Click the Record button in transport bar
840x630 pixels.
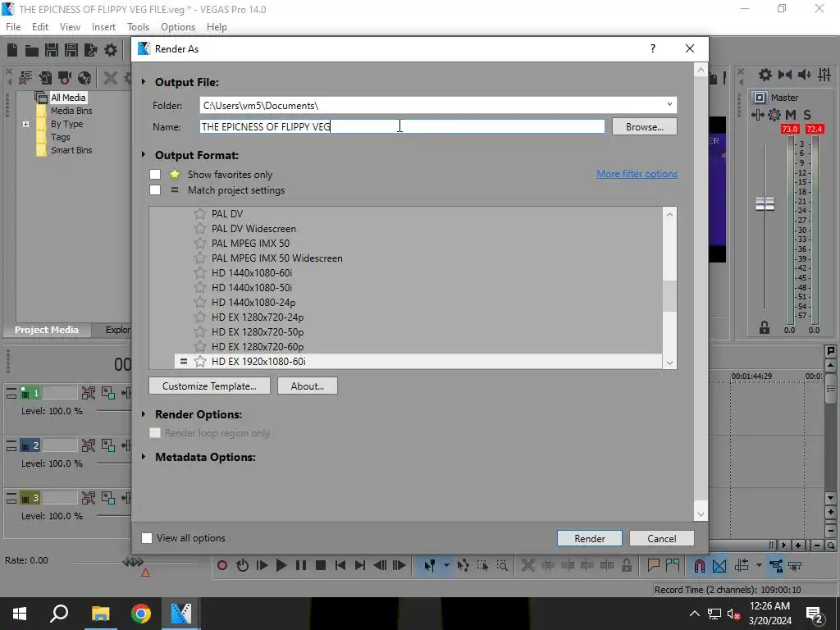click(x=222, y=565)
